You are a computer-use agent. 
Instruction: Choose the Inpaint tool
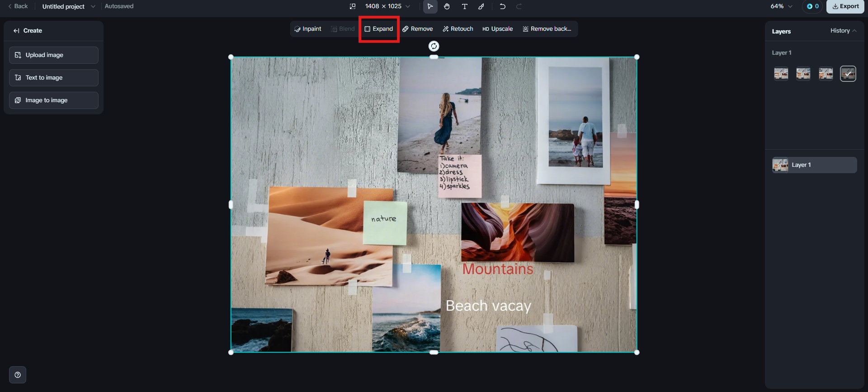point(308,29)
